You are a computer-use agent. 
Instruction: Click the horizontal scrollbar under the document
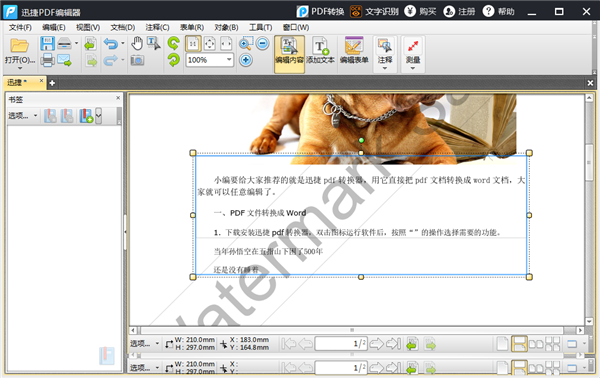pyautogui.click(x=352, y=330)
